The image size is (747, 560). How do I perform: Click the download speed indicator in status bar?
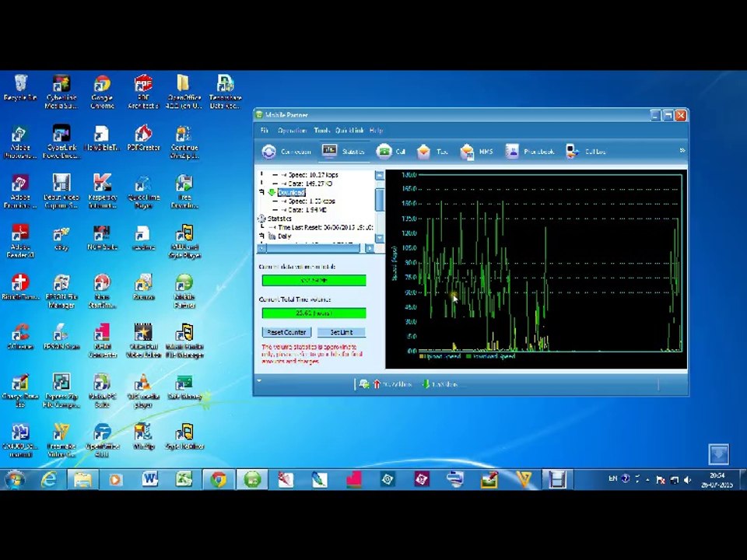tap(440, 384)
